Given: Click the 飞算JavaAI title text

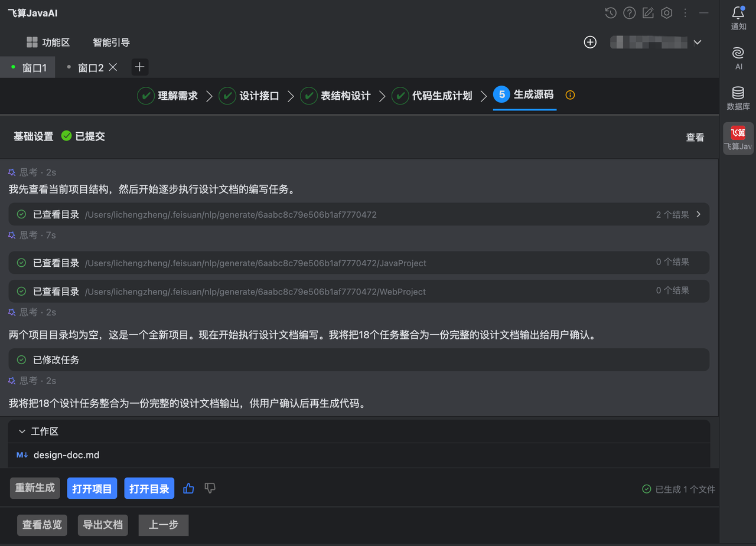Looking at the screenshot, I should point(32,13).
